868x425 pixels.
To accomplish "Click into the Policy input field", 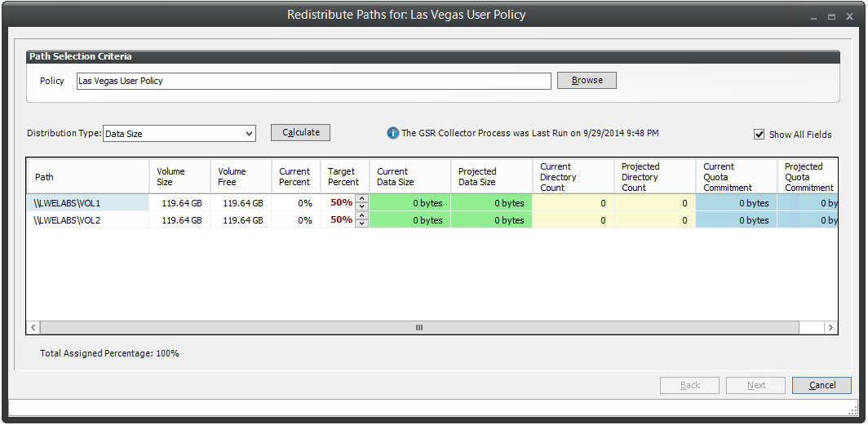I will [314, 81].
